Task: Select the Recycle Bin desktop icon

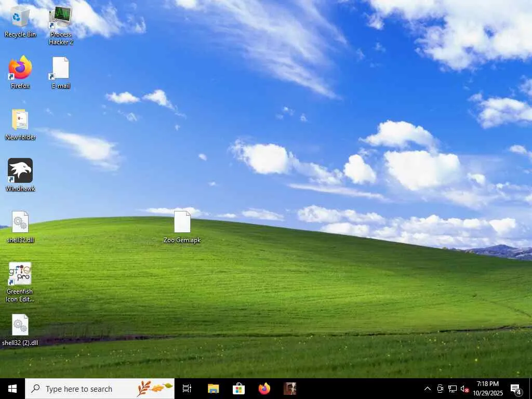Action: coord(20,21)
